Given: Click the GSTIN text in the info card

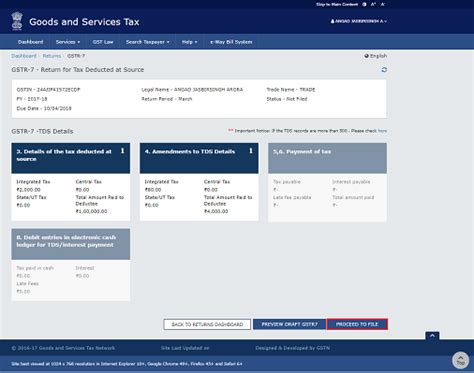Looking at the screenshot, I should tap(48, 90).
